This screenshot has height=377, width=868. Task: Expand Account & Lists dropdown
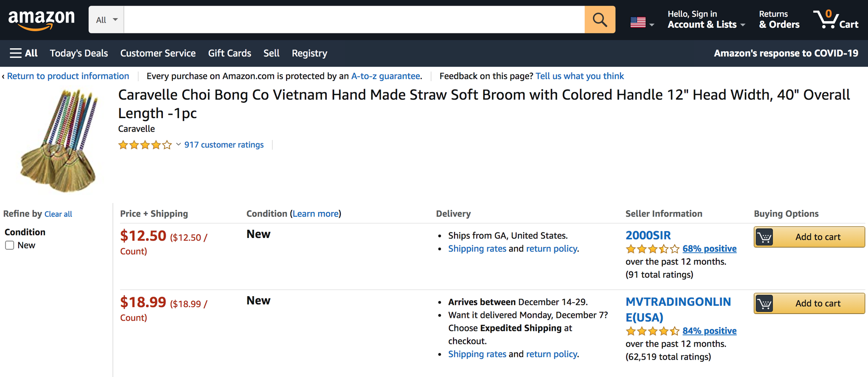point(706,20)
